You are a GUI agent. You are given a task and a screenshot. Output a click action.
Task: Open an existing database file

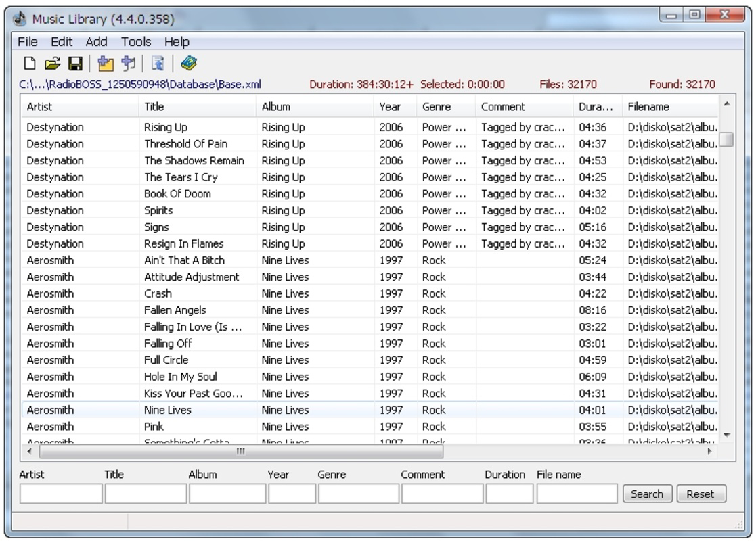click(53, 64)
